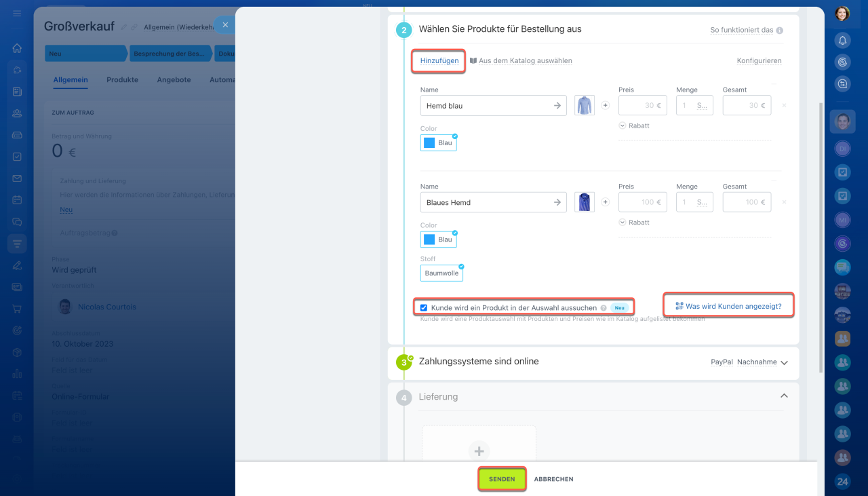Remove the Hemd blau product row
868x496 pixels.
(785, 105)
